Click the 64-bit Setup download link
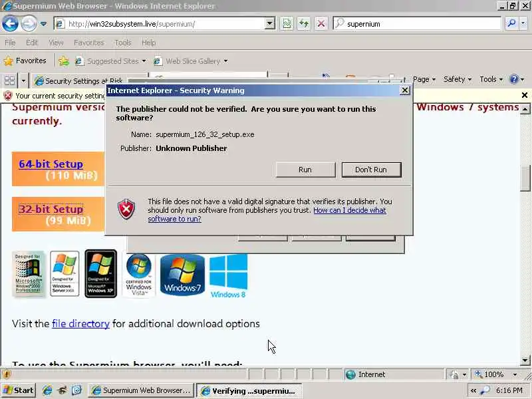The image size is (532, 399). [51, 164]
